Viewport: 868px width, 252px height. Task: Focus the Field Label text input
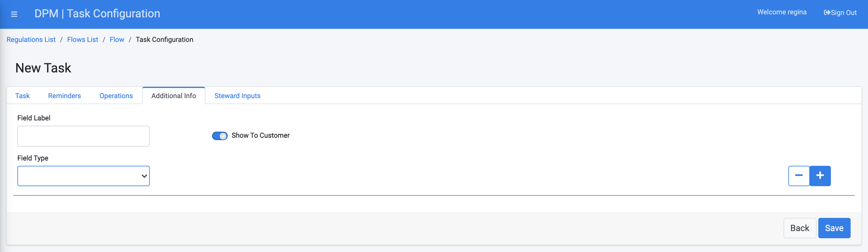[83, 136]
